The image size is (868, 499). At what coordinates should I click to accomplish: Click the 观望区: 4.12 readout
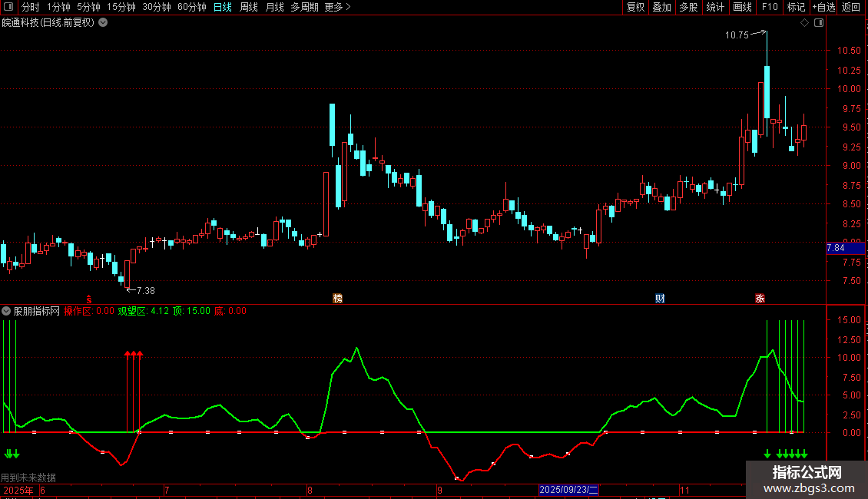click(x=144, y=311)
